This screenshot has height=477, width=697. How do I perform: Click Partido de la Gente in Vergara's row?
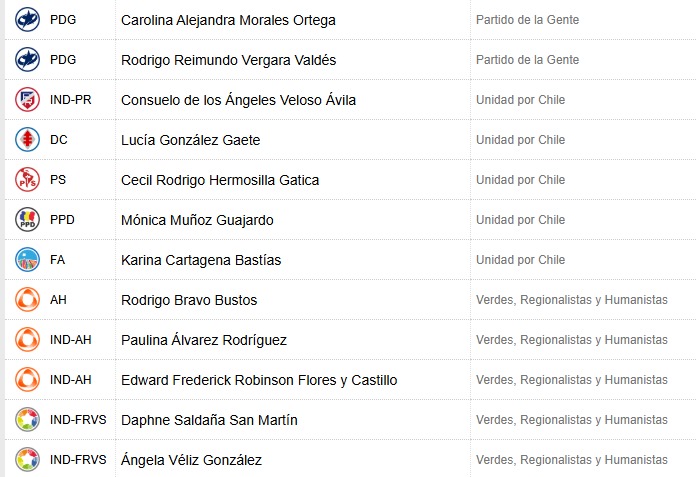527,60
